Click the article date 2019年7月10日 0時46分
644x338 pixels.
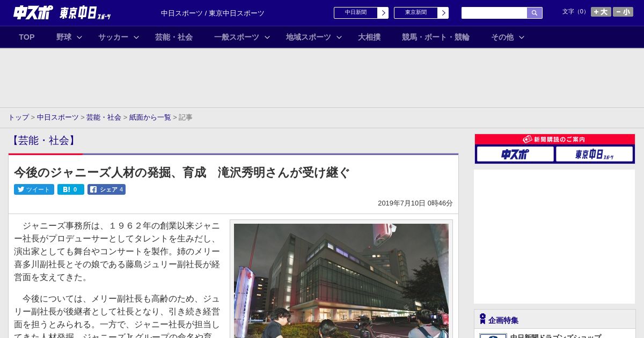(x=415, y=203)
